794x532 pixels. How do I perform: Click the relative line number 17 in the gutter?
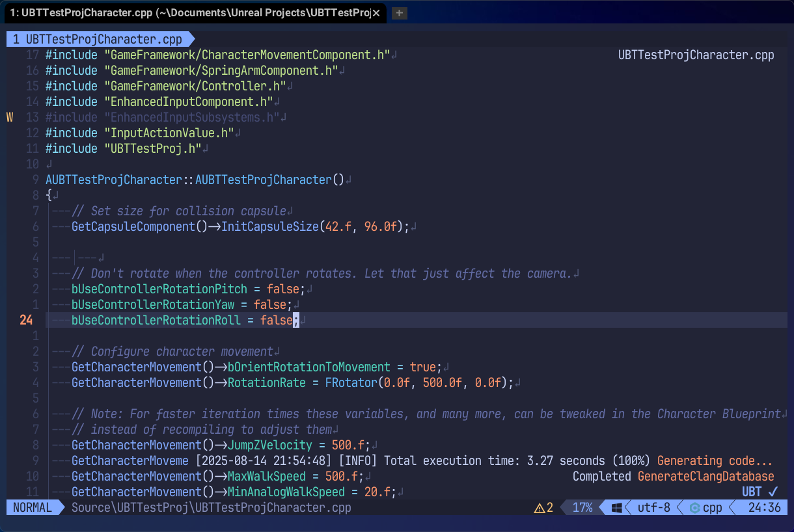click(x=33, y=55)
